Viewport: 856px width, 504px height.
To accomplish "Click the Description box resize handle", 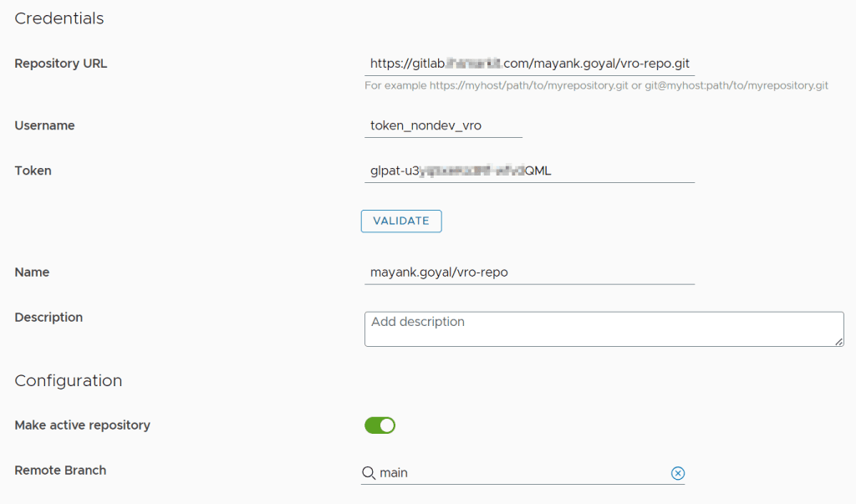I will 838,340.
